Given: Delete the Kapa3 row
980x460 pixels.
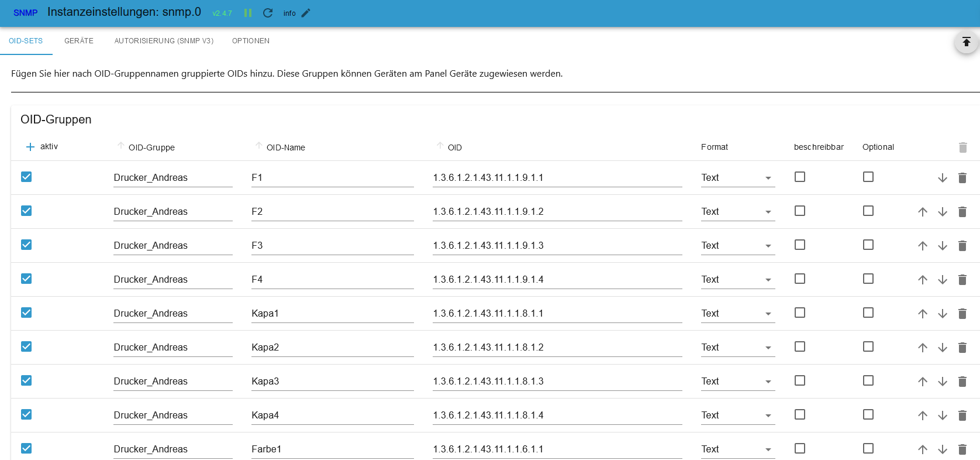Looking at the screenshot, I should click(x=962, y=382).
